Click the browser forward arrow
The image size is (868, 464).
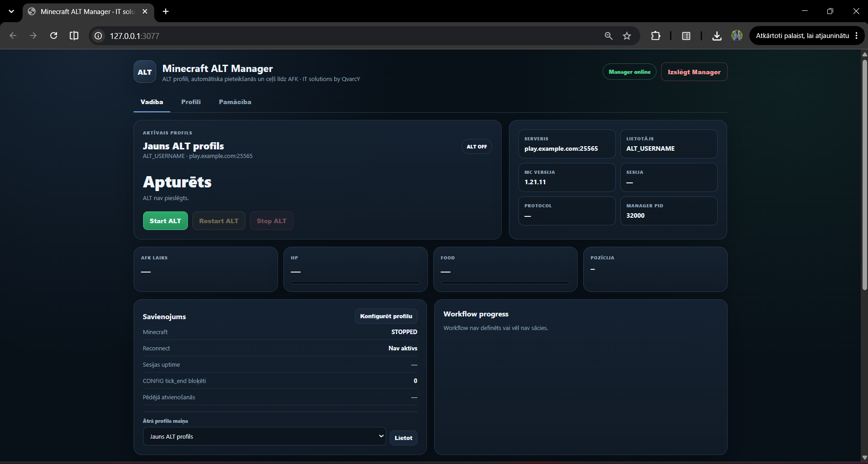[33, 36]
